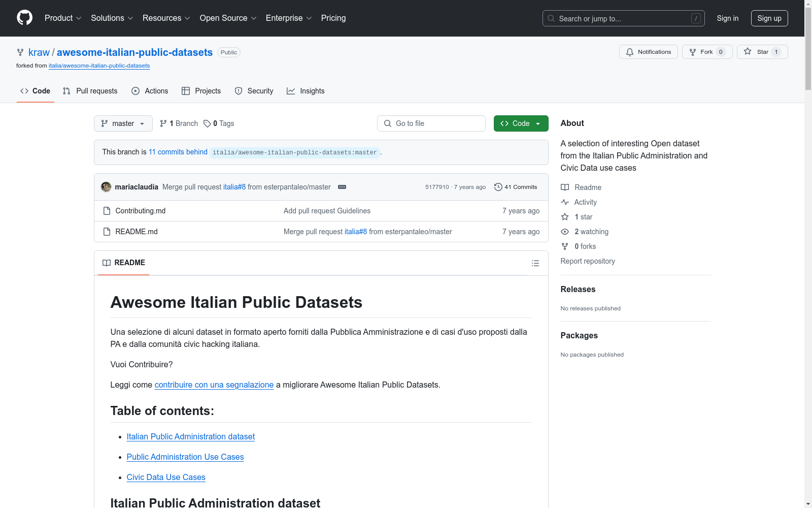Click the tag icon beside 0 Tags

[207, 123]
